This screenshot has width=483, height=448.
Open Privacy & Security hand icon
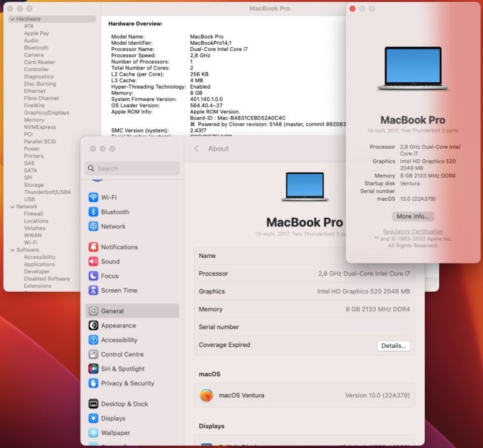point(93,383)
